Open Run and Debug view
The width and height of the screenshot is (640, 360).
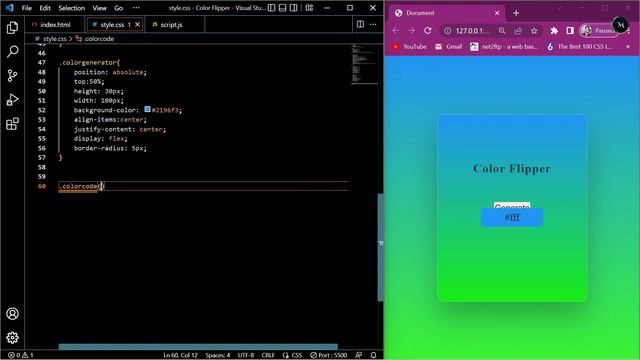pos(12,100)
